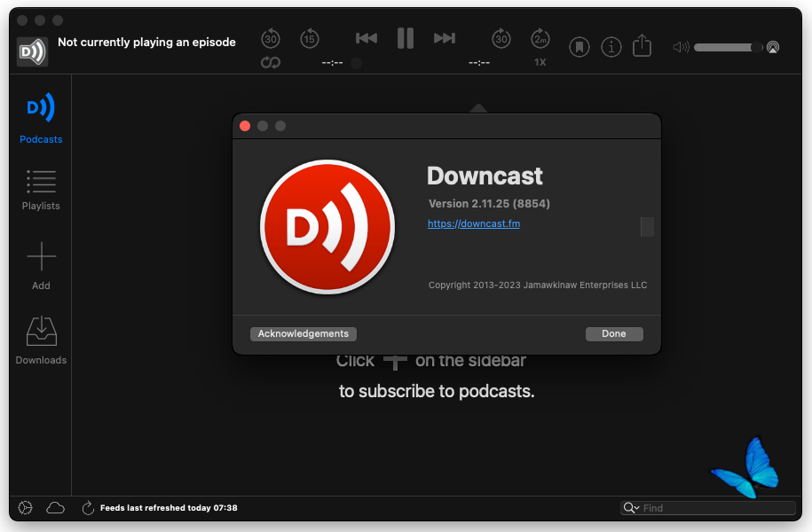The height and width of the screenshot is (532, 812).
Task: Change the 1X playback speed
Action: coord(540,63)
